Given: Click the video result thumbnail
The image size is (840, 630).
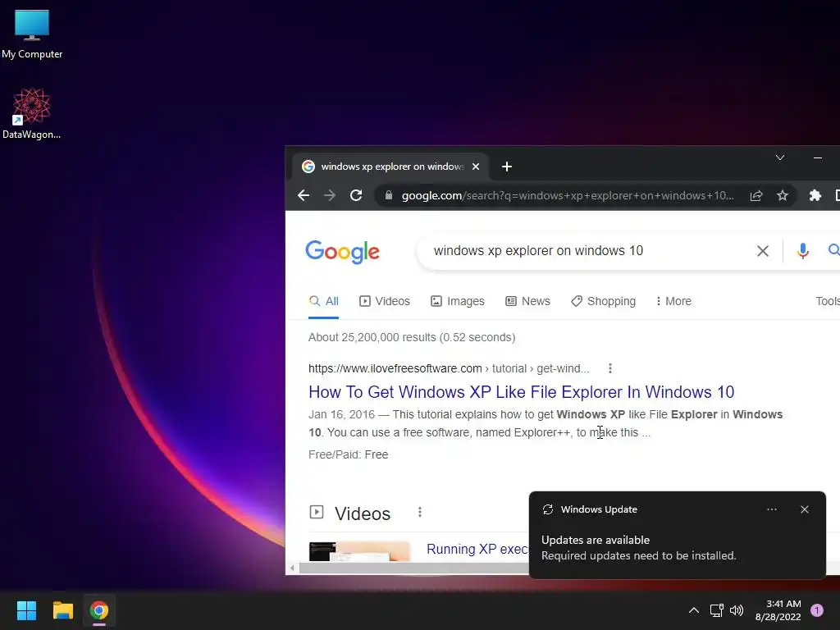Looking at the screenshot, I should click(x=359, y=551).
